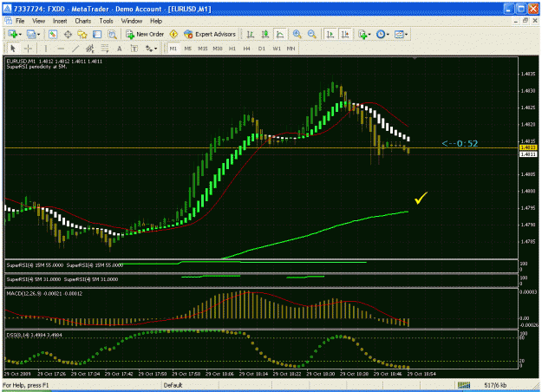Open the Window menu

131,21
